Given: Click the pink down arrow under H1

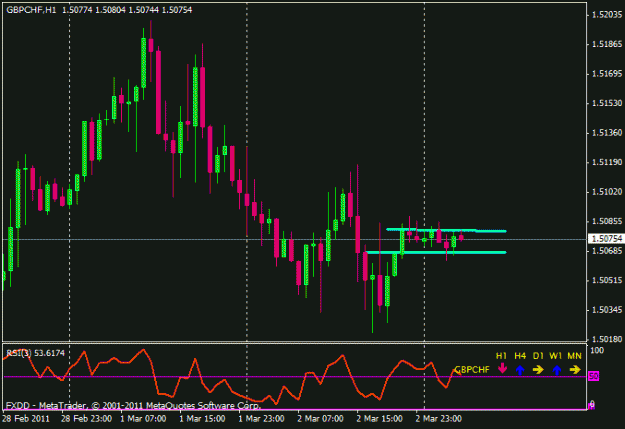Looking at the screenshot, I should 502,368.
